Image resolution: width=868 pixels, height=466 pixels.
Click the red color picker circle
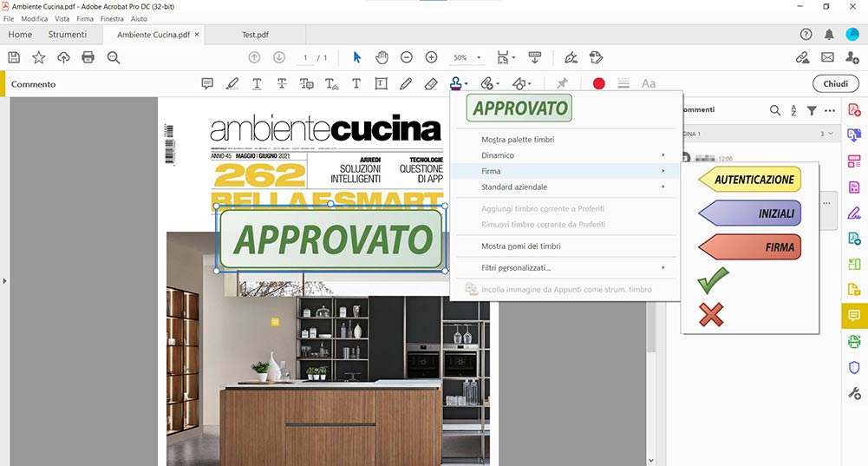click(x=598, y=84)
